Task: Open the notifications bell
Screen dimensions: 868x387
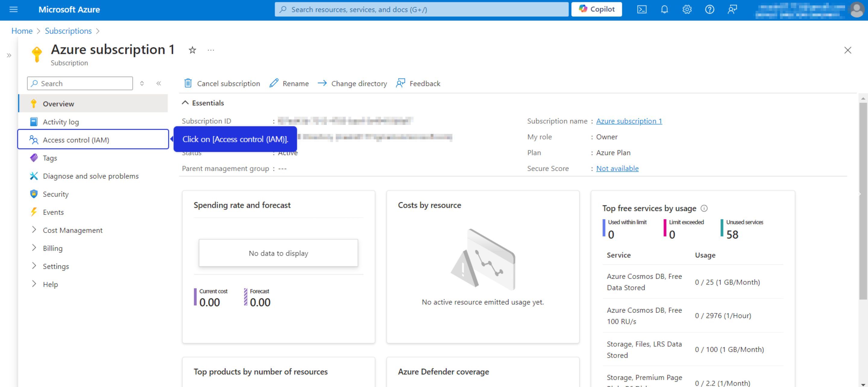Action: 664,9
